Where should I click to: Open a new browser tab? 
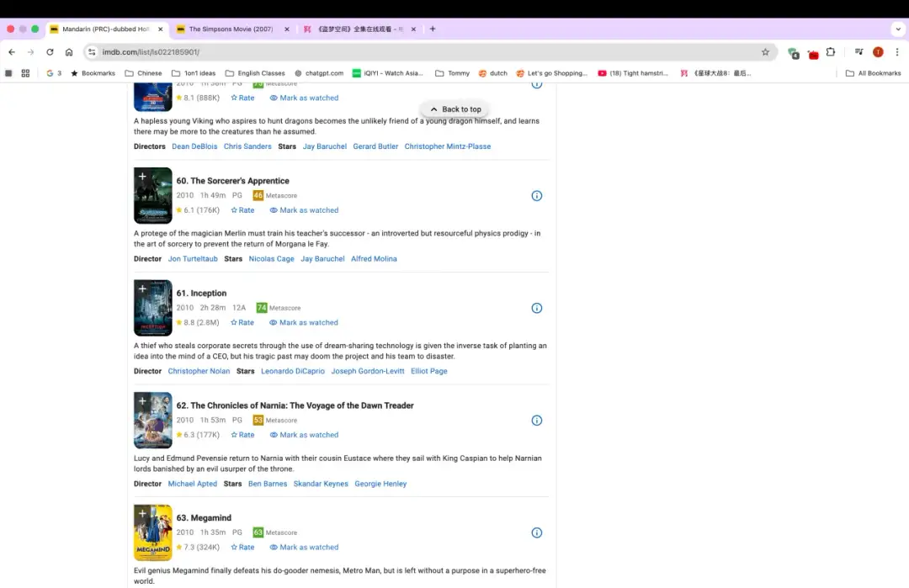click(x=433, y=29)
